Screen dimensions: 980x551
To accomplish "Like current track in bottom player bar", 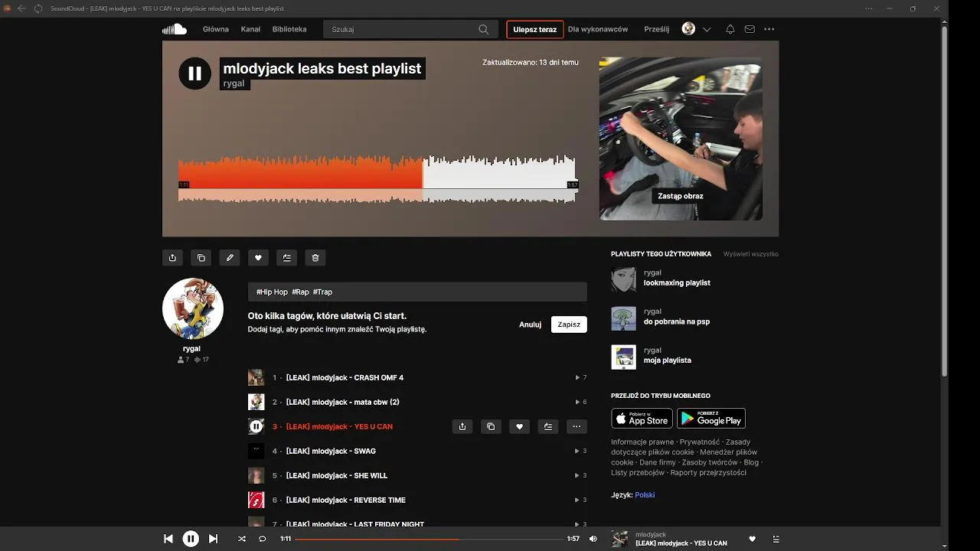I will (x=752, y=539).
